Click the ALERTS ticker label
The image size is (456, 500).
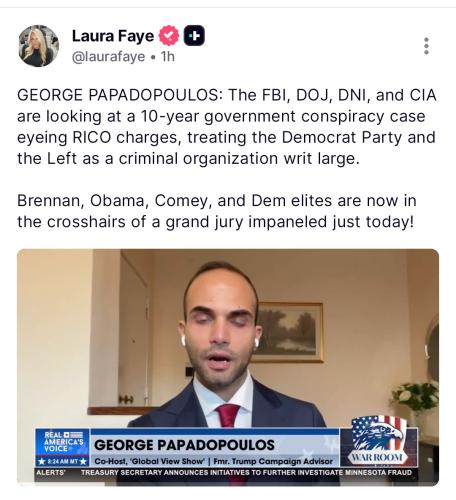tap(51, 473)
